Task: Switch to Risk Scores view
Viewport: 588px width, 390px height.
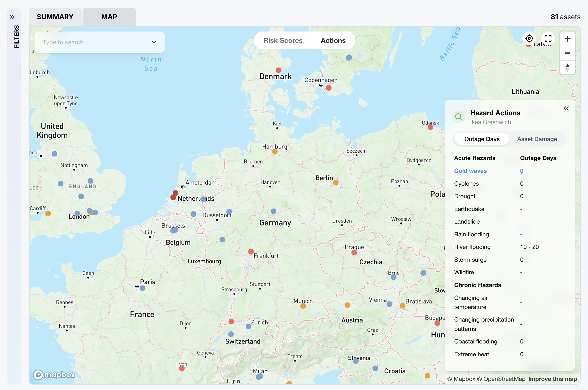Action: pos(283,41)
